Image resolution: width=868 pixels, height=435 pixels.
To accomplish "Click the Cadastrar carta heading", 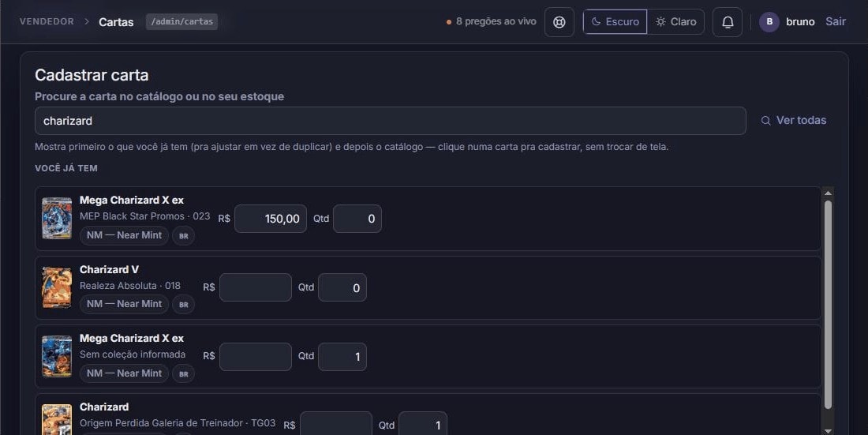I will coord(92,75).
